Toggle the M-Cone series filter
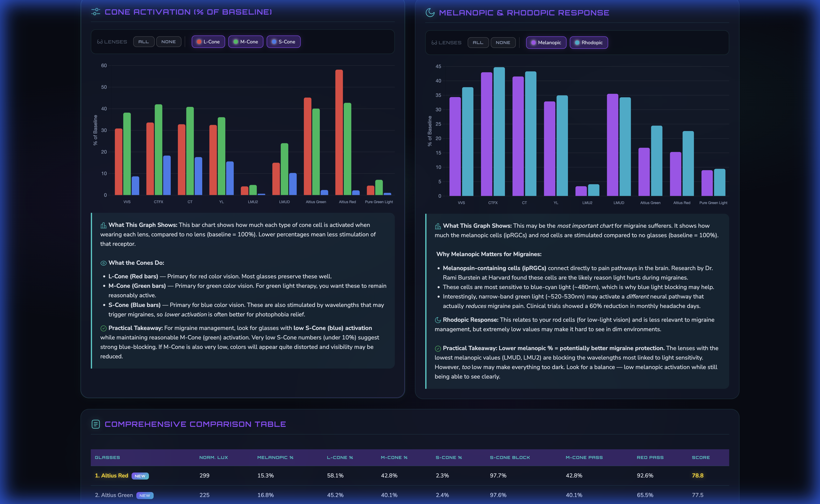The height and width of the screenshot is (504, 820). click(245, 42)
